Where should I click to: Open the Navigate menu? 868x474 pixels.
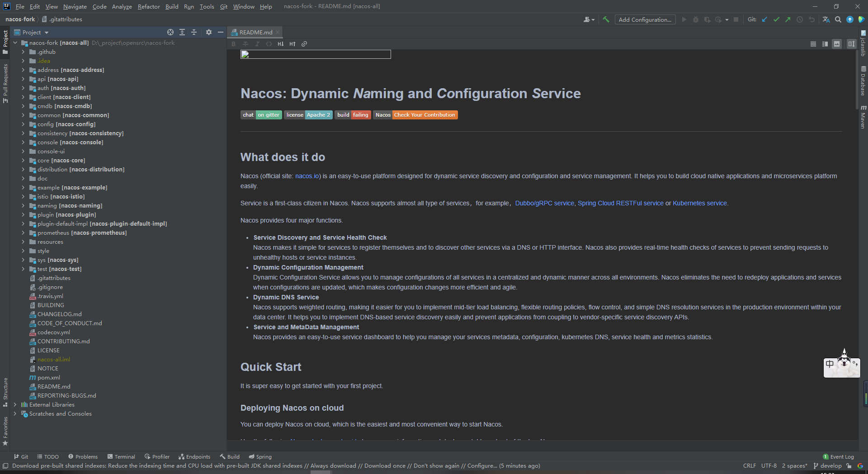tap(75, 6)
